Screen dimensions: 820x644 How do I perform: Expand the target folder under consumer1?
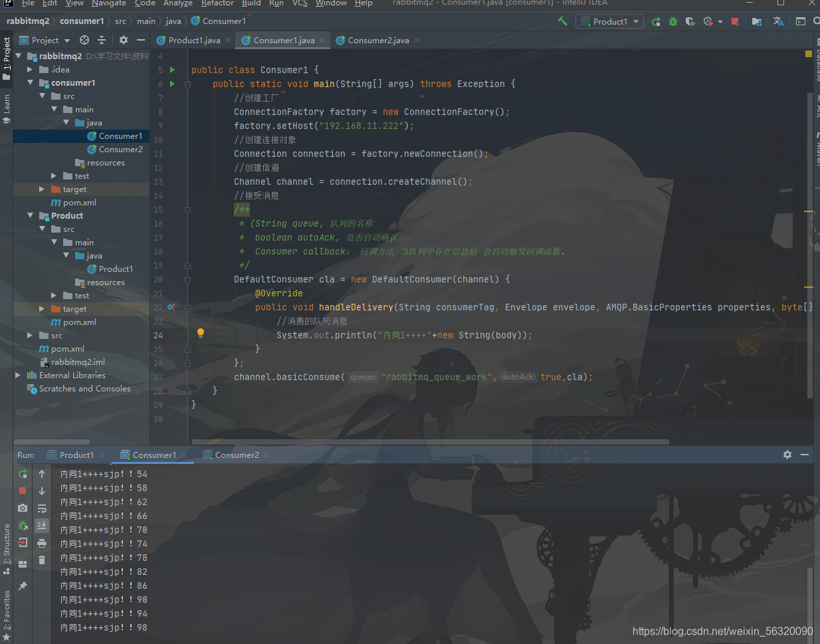42,189
